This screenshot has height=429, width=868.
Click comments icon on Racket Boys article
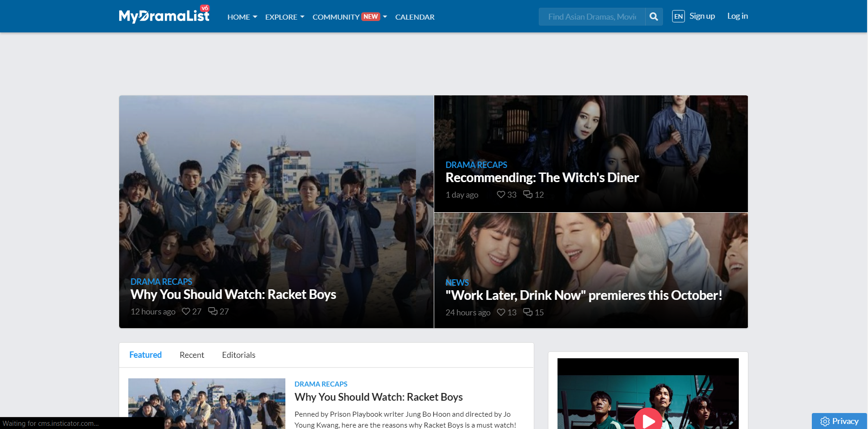[213, 311]
